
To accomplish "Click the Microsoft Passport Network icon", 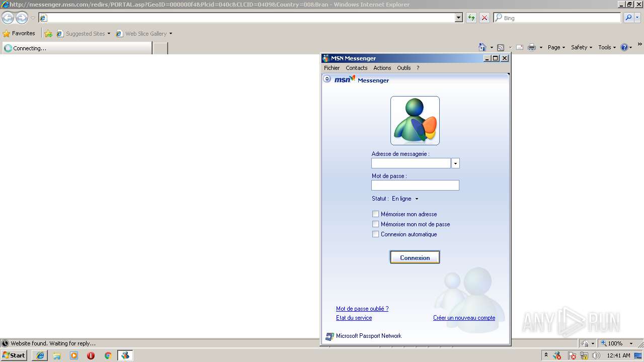I will pos(330,336).
